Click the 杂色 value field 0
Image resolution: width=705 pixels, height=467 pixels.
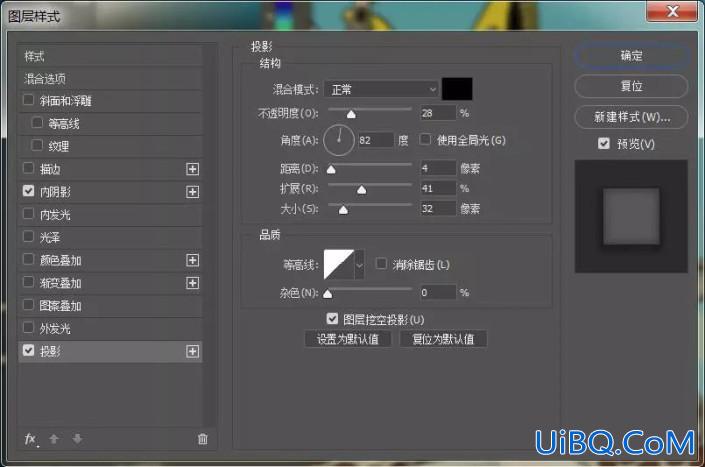click(x=438, y=293)
